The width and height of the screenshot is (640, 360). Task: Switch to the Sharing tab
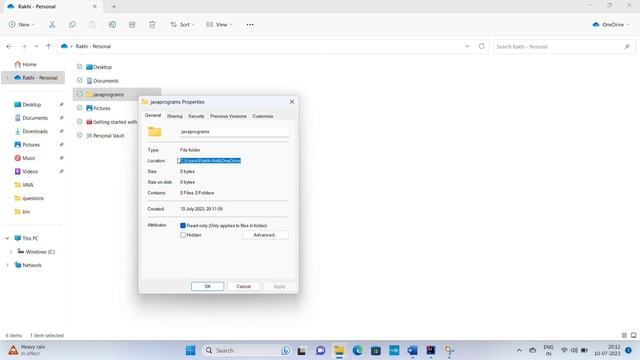point(175,116)
